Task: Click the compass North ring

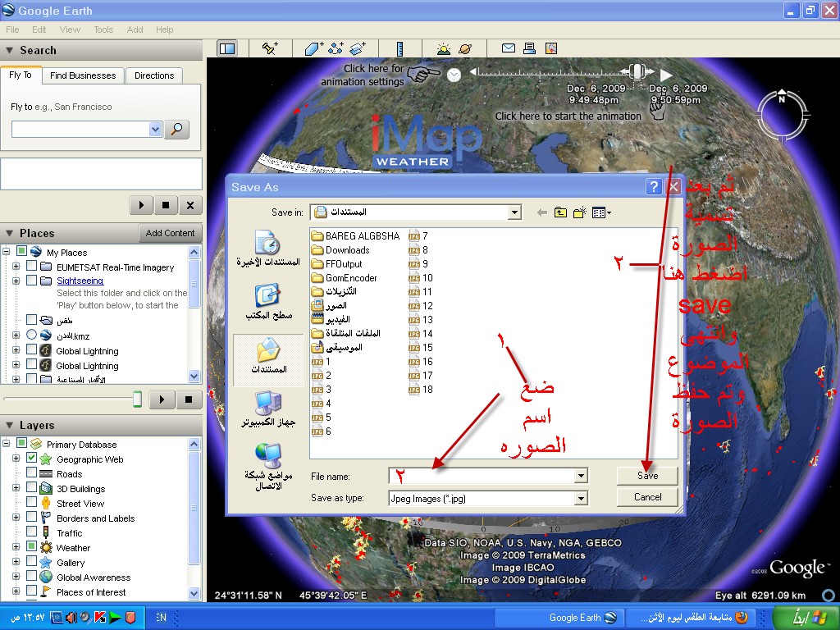Action: point(782,115)
